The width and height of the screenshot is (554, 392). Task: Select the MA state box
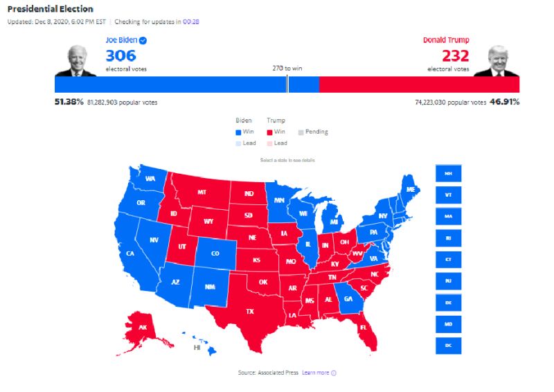tap(448, 216)
